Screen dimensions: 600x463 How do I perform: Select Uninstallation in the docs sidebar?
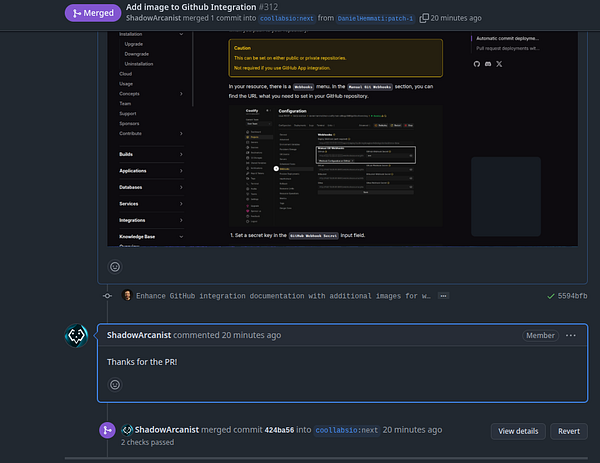point(139,64)
